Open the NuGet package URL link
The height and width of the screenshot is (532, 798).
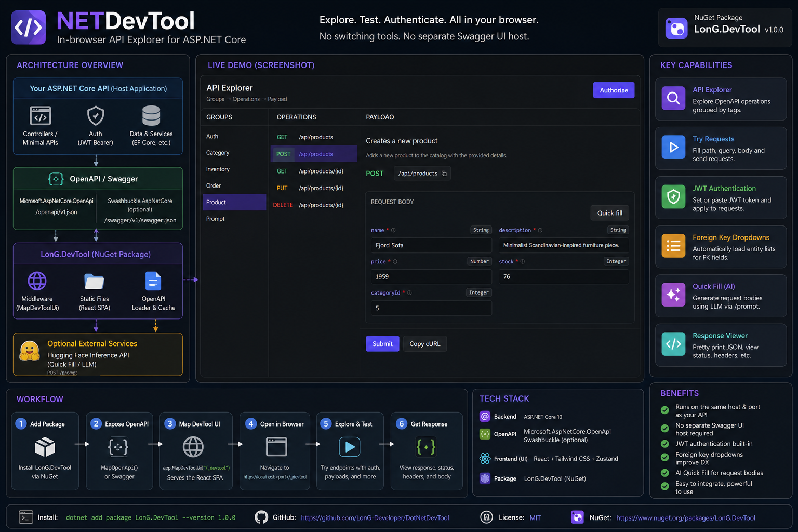[686, 518]
